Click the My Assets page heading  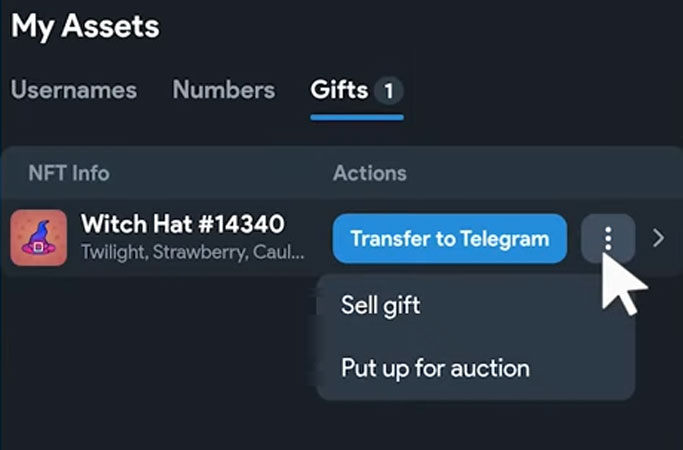click(85, 27)
